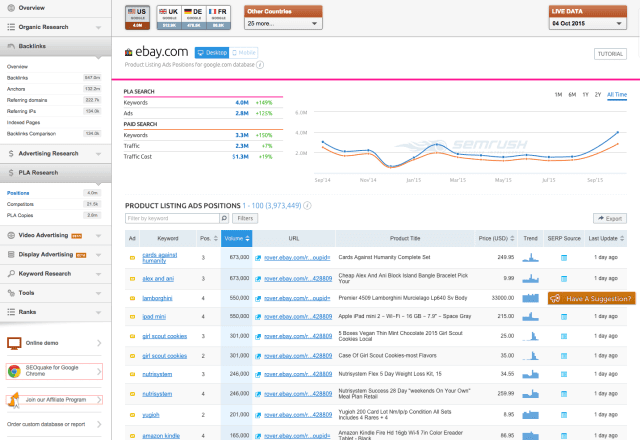Open the lamborghini keyword link
This screenshot has width=640, height=440.
tap(157, 298)
